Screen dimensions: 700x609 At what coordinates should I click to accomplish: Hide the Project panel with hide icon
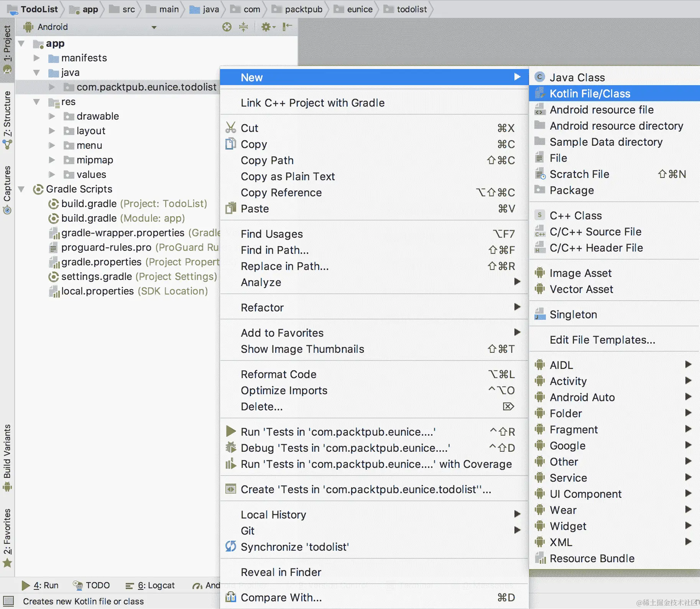click(x=287, y=27)
